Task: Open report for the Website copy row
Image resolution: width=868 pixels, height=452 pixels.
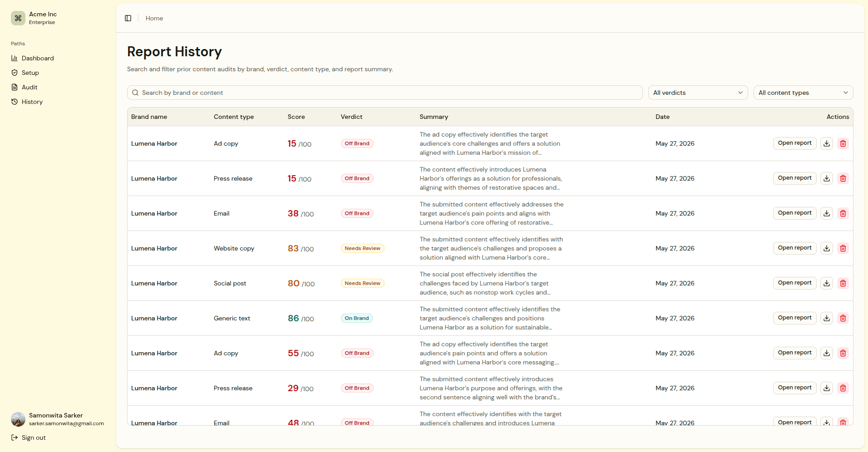Action: click(794, 248)
